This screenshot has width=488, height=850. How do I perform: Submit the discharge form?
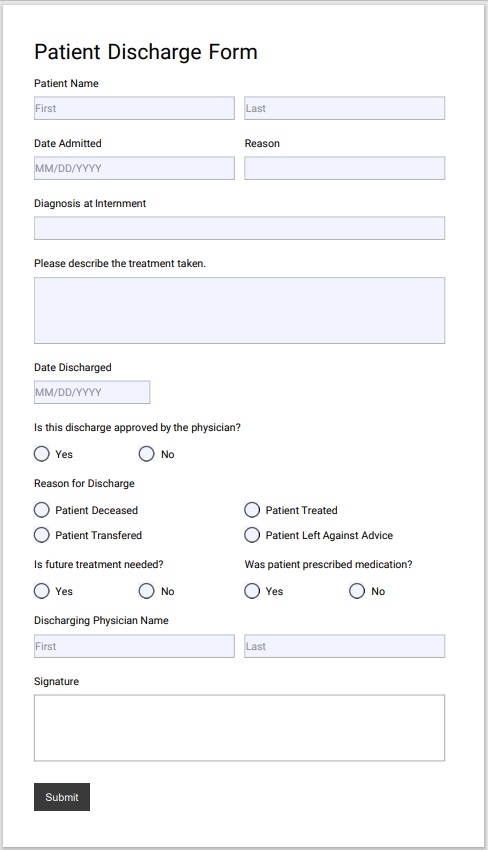[62, 797]
